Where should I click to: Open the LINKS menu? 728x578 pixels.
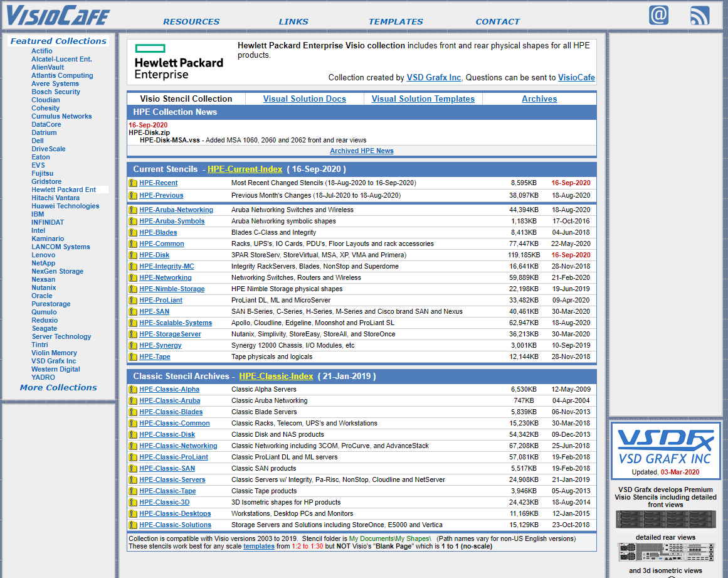click(293, 21)
